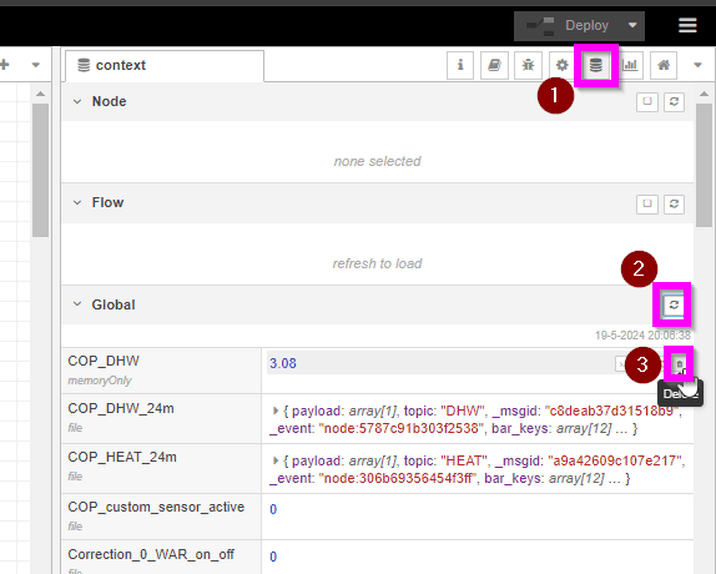716x574 pixels.
Task: Click the COP_custom_sensor_active value 0
Action: click(273, 509)
